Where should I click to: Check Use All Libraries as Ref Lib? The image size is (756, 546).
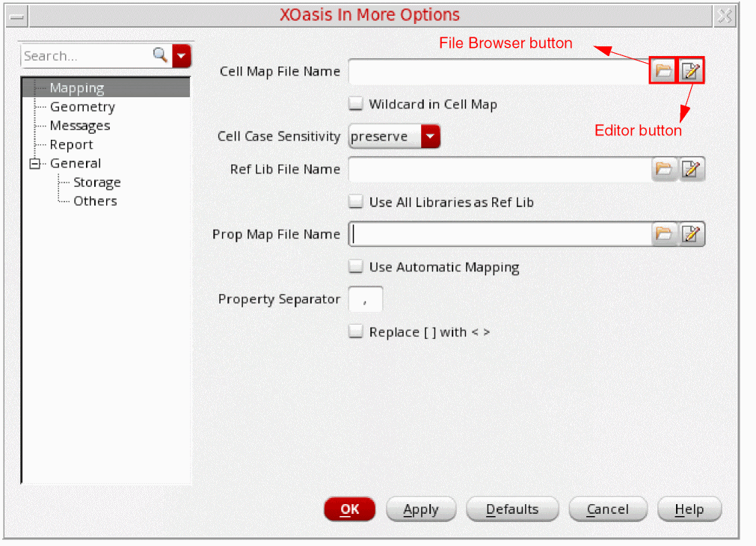coord(356,202)
